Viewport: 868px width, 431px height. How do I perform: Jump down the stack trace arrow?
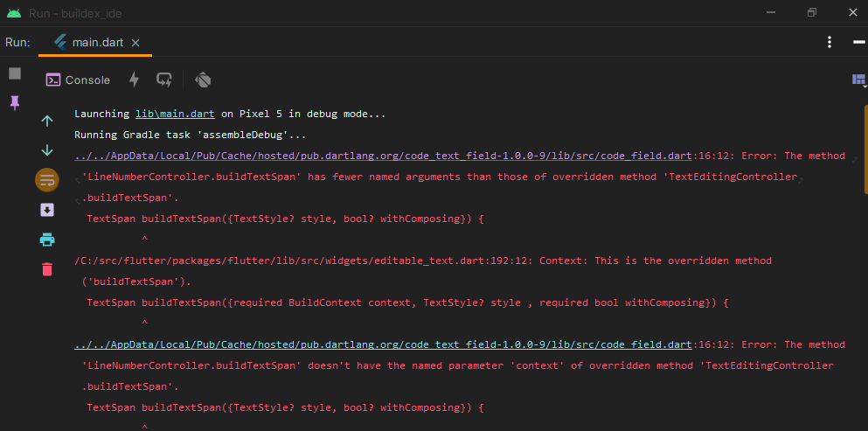click(x=47, y=150)
